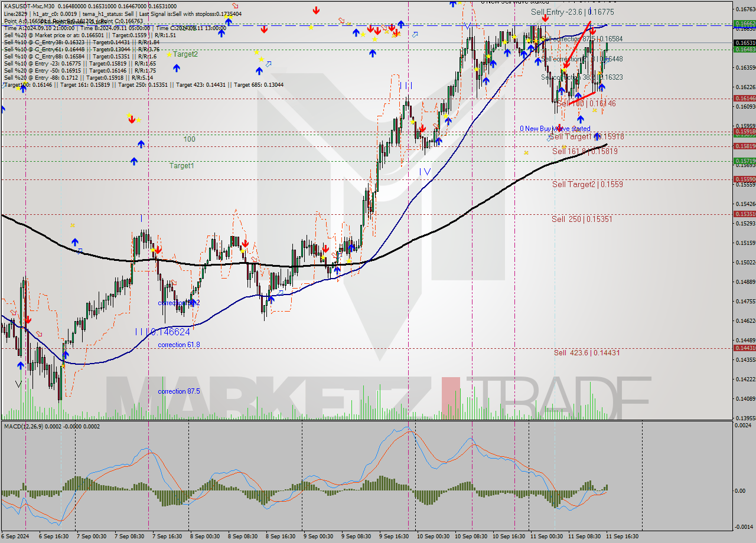Screen dimensions: 756x543
Task: Click the 'Sell 161.8 | 0.15819' label
Action: tap(585, 152)
